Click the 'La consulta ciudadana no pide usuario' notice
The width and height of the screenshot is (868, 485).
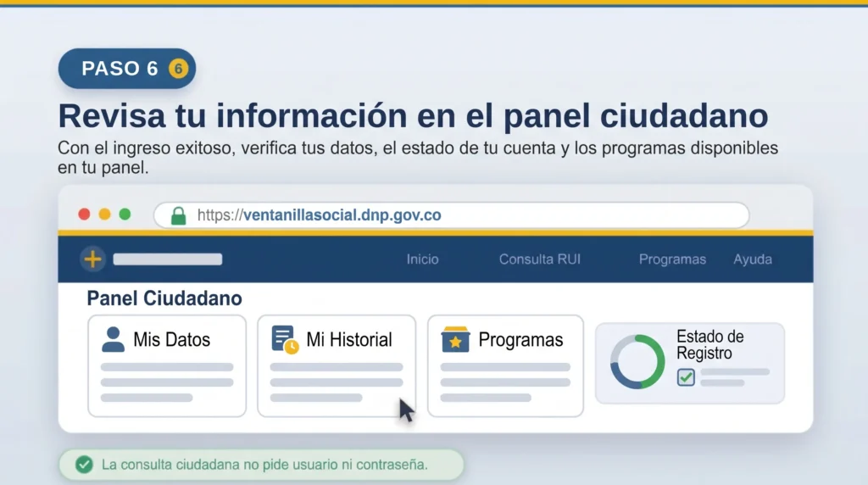point(261,465)
